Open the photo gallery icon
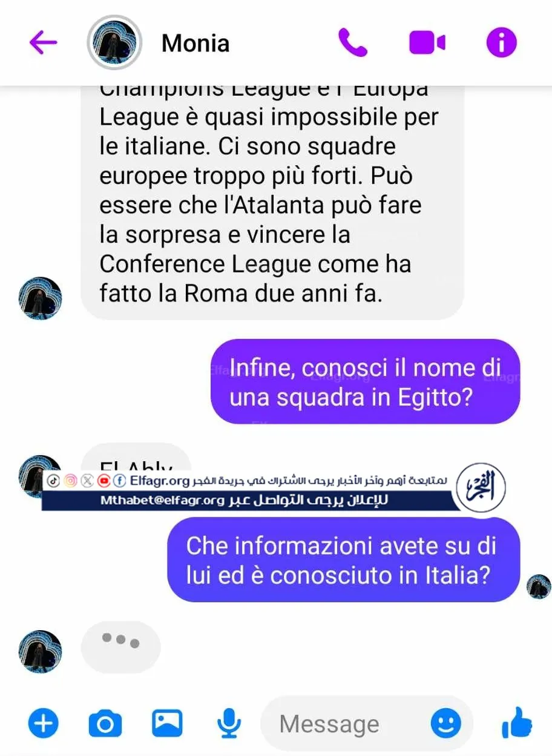 tap(167, 723)
